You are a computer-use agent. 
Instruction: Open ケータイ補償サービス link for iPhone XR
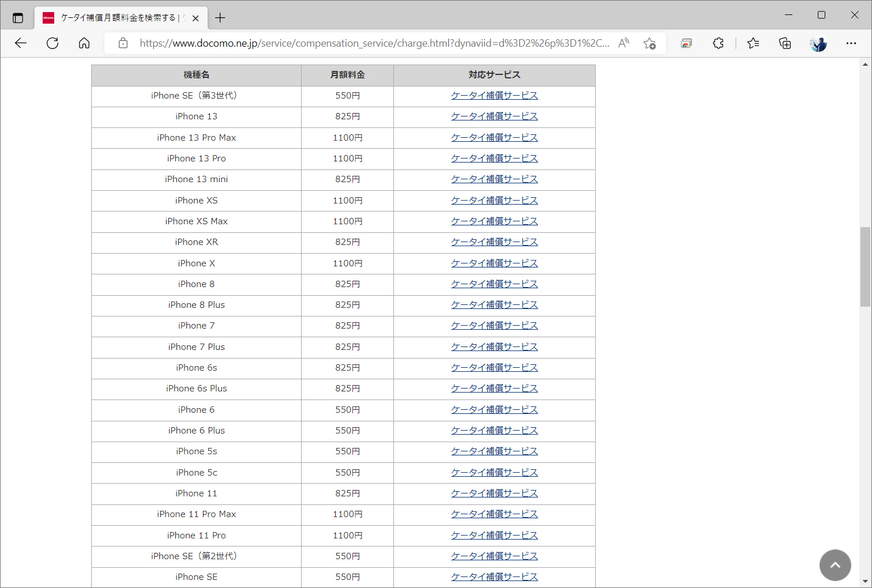coord(494,242)
